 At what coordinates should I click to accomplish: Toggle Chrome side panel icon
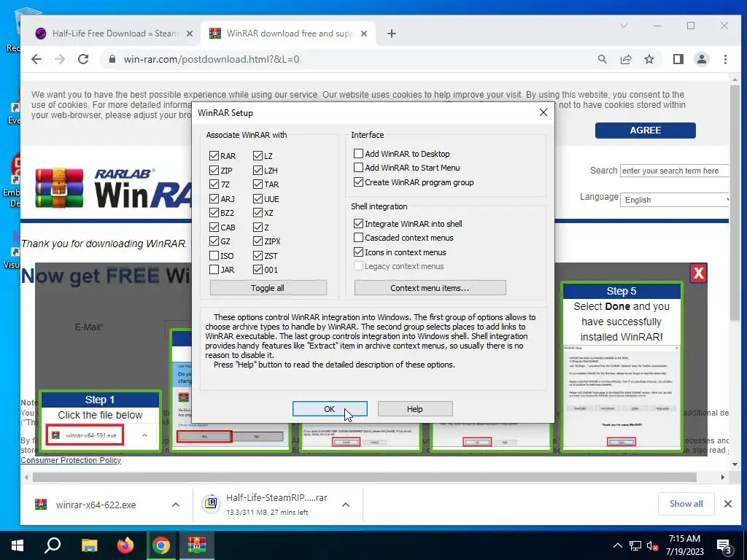(x=678, y=59)
